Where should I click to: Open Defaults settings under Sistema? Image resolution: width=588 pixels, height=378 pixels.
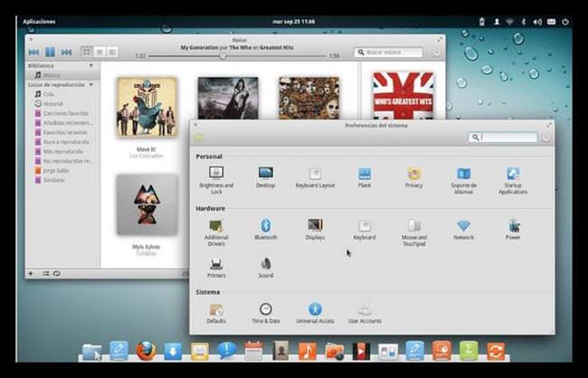pyautogui.click(x=216, y=313)
